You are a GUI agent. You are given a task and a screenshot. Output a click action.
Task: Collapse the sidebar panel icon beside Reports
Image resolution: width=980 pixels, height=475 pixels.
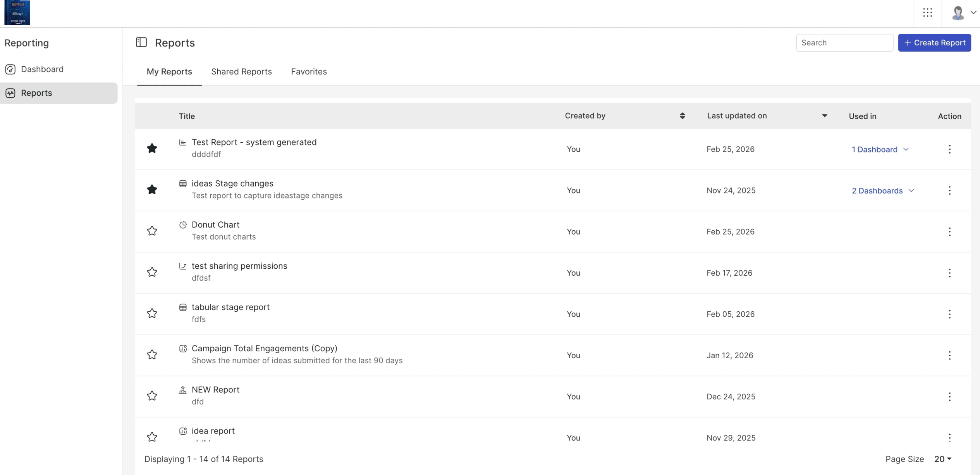141,42
